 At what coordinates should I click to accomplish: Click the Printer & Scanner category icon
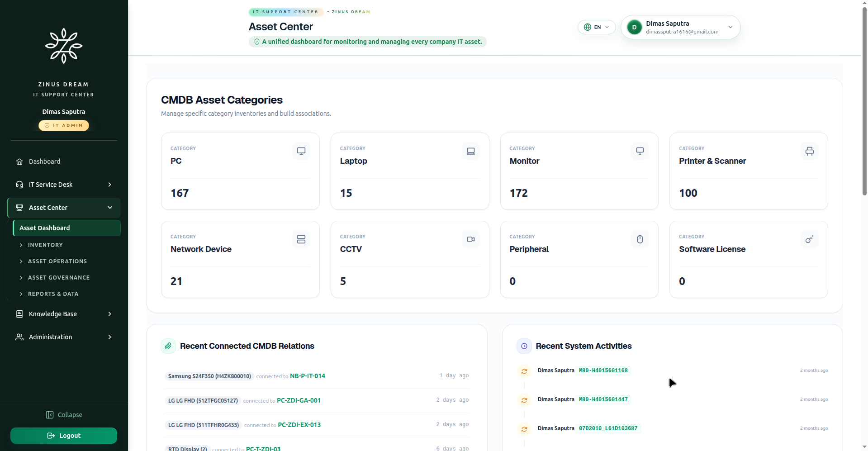click(x=810, y=151)
